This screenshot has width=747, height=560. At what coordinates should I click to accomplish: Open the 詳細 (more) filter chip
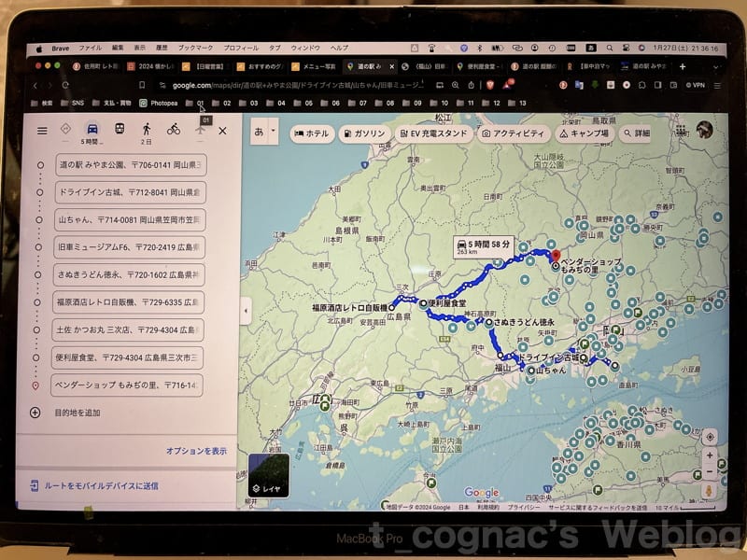click(x=637, y=133)
